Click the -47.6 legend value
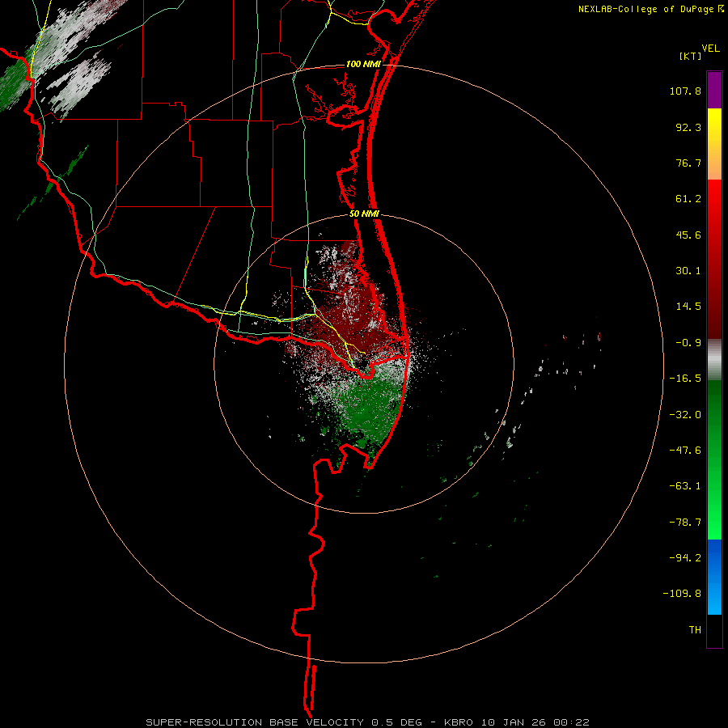This screenshot has width=728, height=728. point(685,451)
